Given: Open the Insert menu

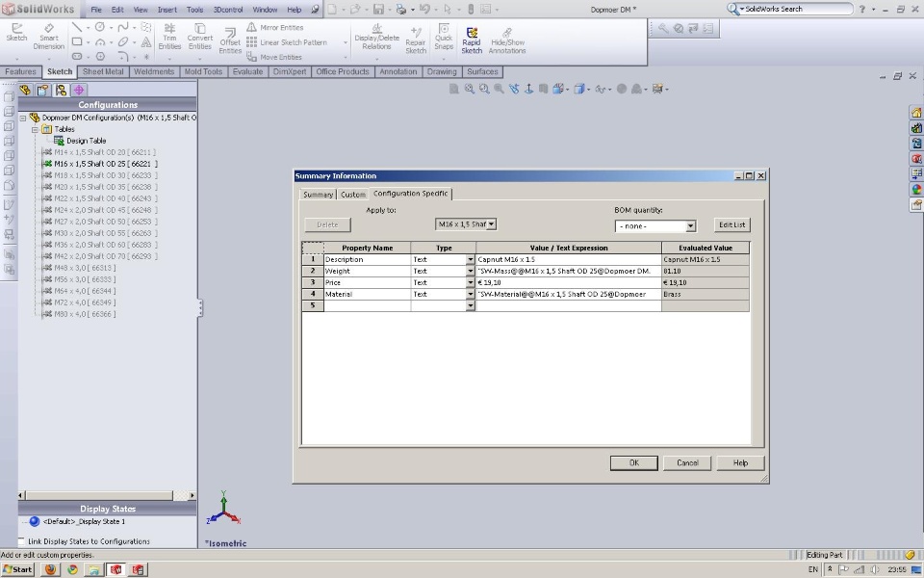Looking at the screenshot, I should [167, 10].
